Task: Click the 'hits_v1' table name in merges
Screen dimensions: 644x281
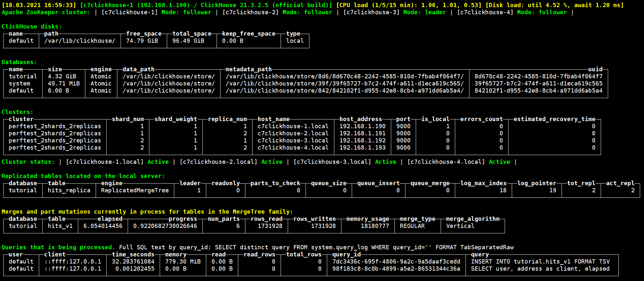Action: (60, 226)
